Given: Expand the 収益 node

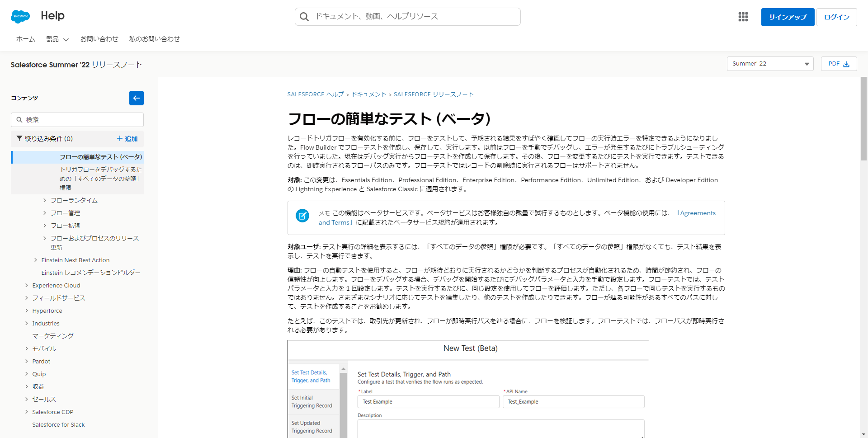Looking at the screenshot, I should (27, 386).
